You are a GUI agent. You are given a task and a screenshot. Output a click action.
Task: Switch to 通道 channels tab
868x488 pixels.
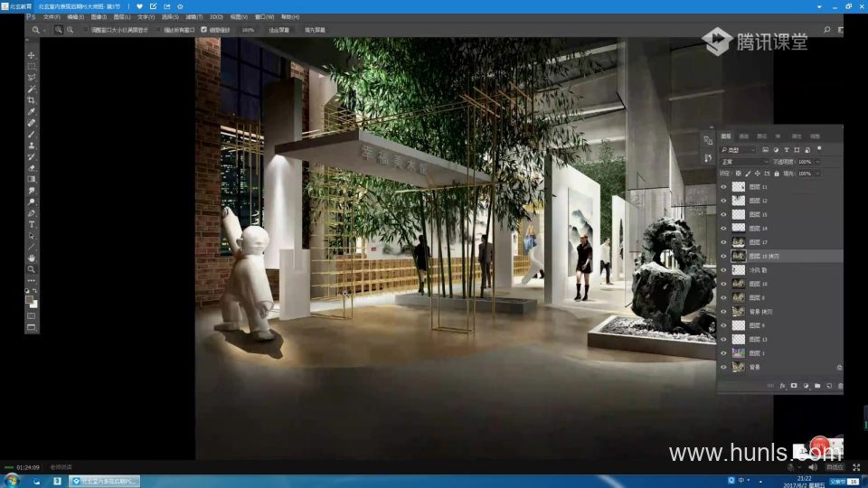(x=743, y=136)
